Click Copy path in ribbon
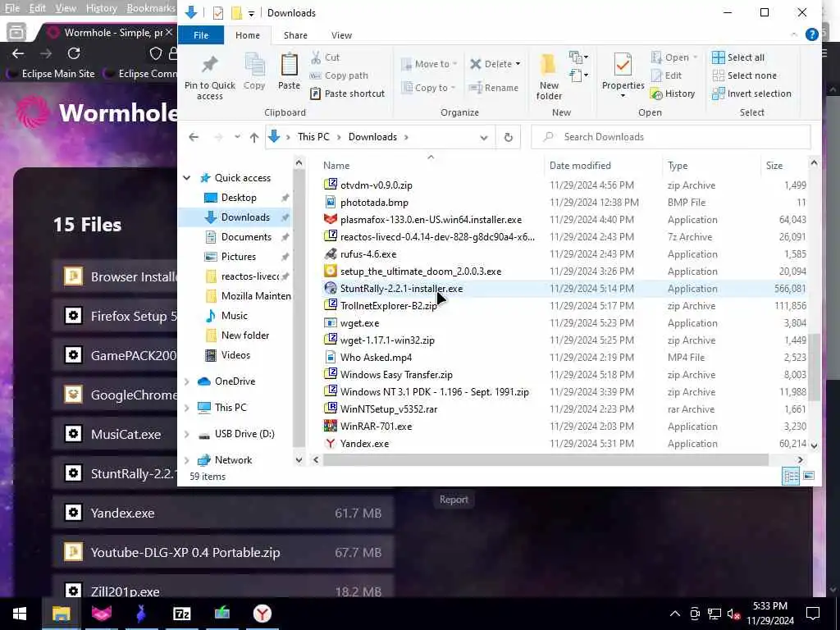 pos(339,75)
